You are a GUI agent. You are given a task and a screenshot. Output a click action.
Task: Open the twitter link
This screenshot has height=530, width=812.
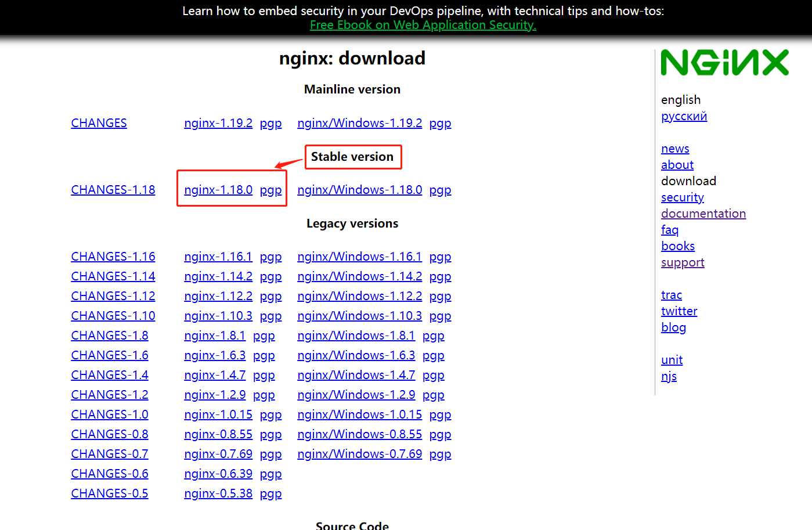pyautogui.click(x=679, y=311)
